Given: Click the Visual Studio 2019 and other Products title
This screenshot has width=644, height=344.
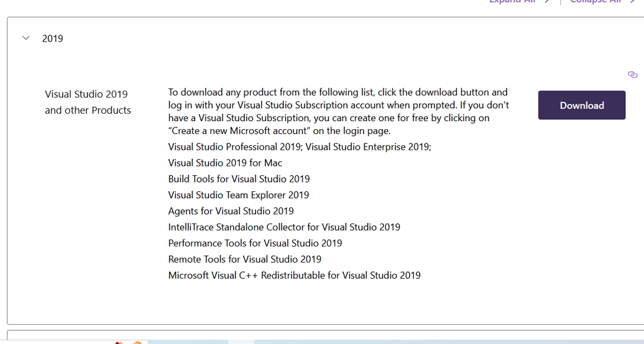Looking at the screenshot, I should [x=88, y=102].
